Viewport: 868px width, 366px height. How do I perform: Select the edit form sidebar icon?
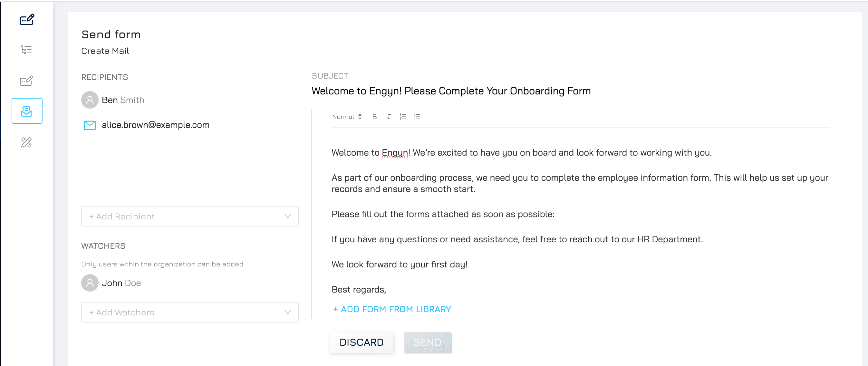pyautogui.click(x=27, y=81)
